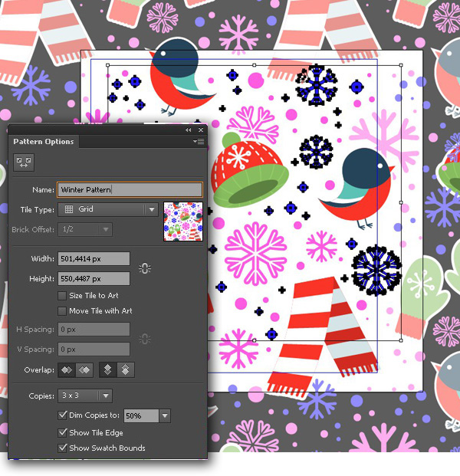460x476 pixels.
Task: Enable Size Tile to Art checkbox
Action: [63, 296]
